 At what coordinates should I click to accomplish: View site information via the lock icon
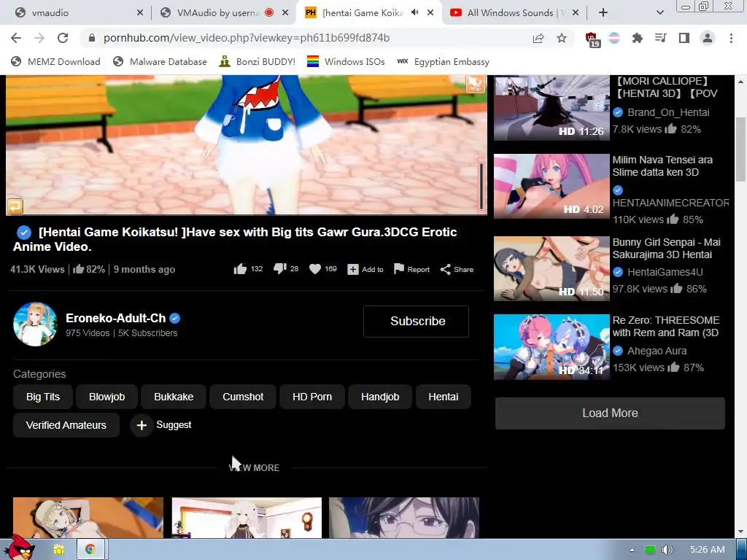coord(92,38)
